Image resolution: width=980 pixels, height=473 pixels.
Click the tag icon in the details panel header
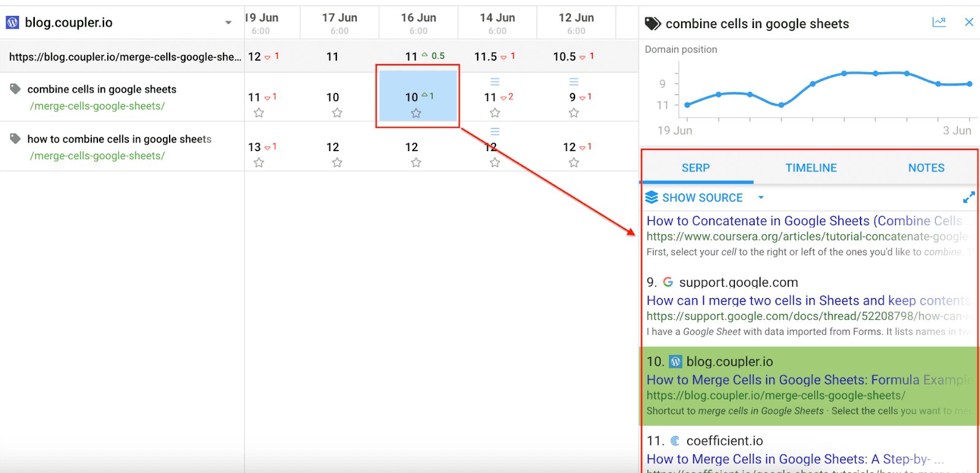[653, 24]
